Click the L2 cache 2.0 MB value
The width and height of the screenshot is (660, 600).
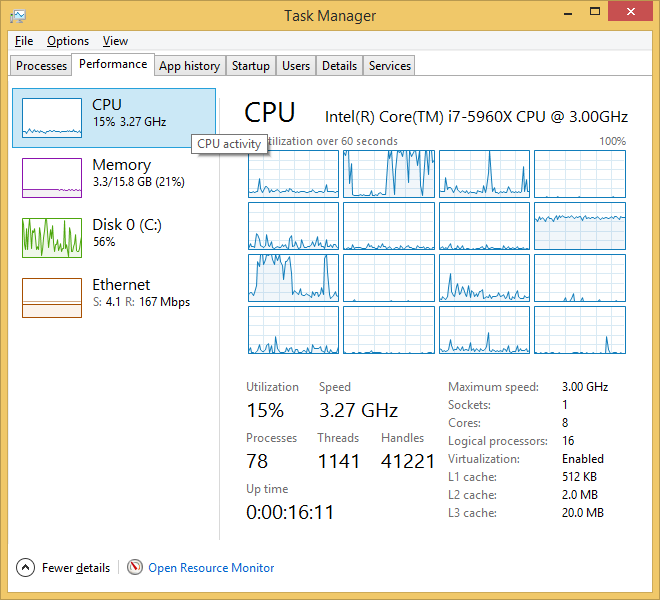pos(580,495)
